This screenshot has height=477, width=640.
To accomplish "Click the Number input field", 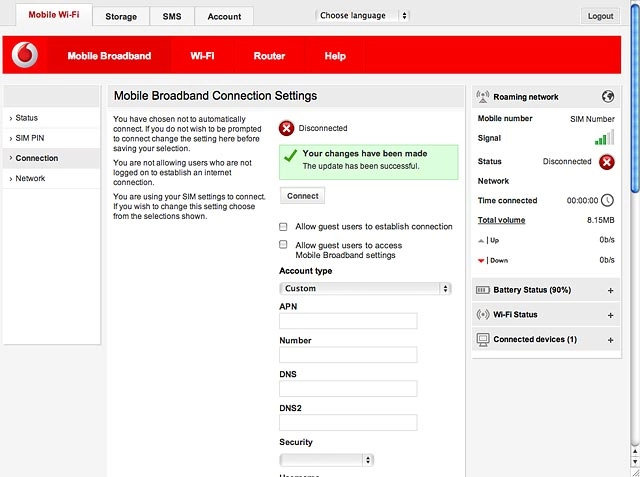I will pos(348,355).
